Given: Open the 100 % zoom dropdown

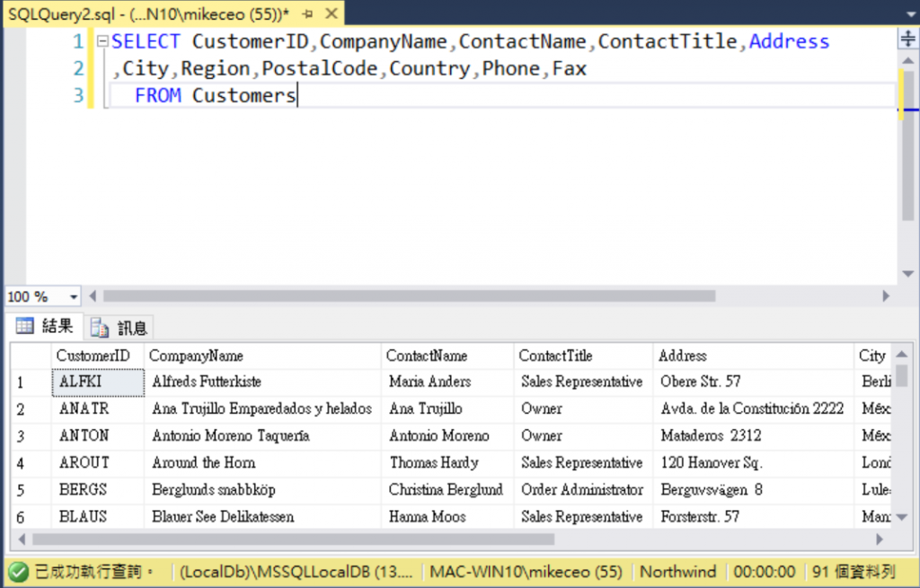Looking at the screenshot, I should coord(74,296).
